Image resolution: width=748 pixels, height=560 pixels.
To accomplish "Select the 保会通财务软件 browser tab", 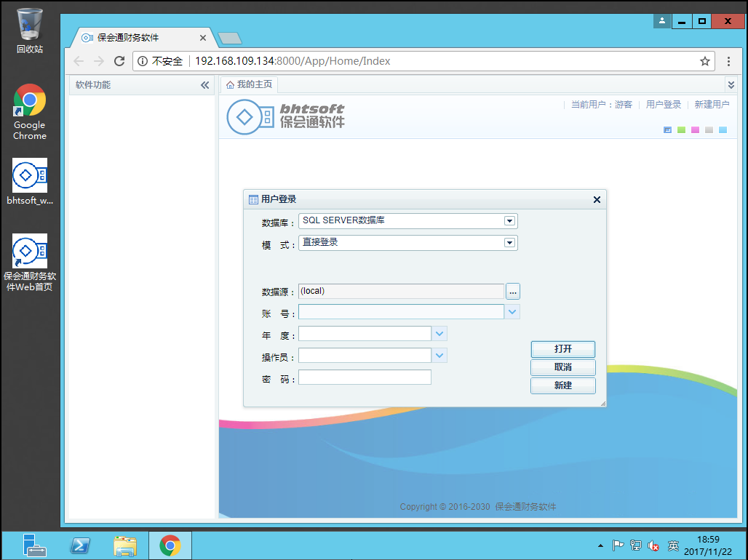I will pos(138,38).
